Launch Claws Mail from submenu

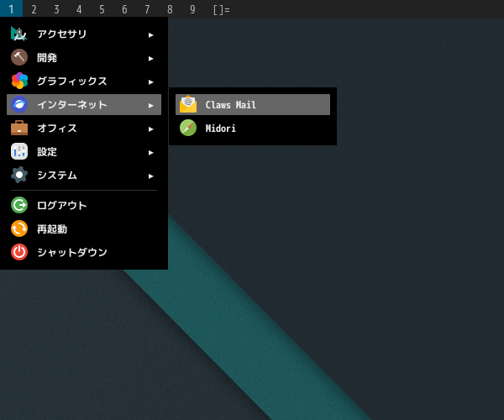pos(253,104)
